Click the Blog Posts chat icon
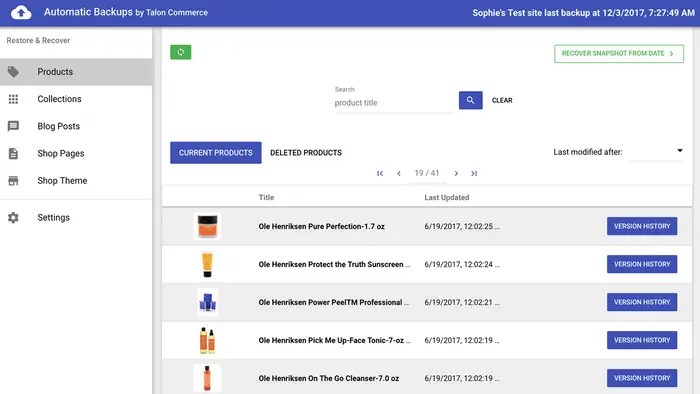700x394 pixels. pyautogui.click(x=13, y=126)
